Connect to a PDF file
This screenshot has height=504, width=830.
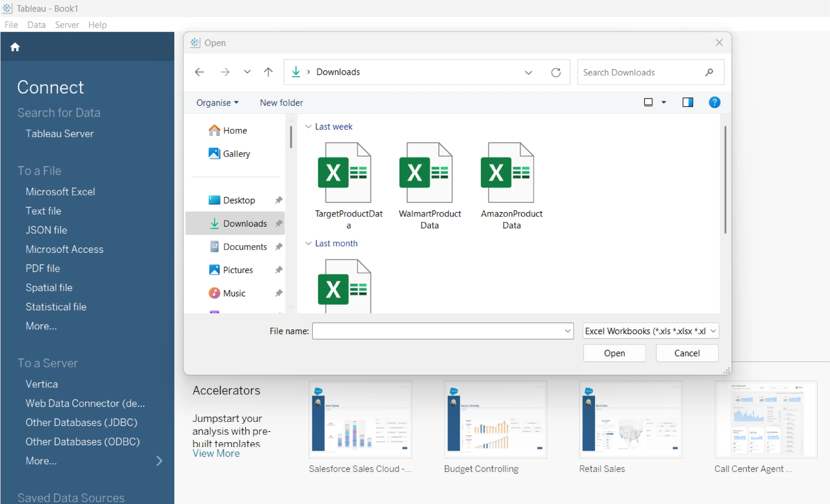point(43,269)
